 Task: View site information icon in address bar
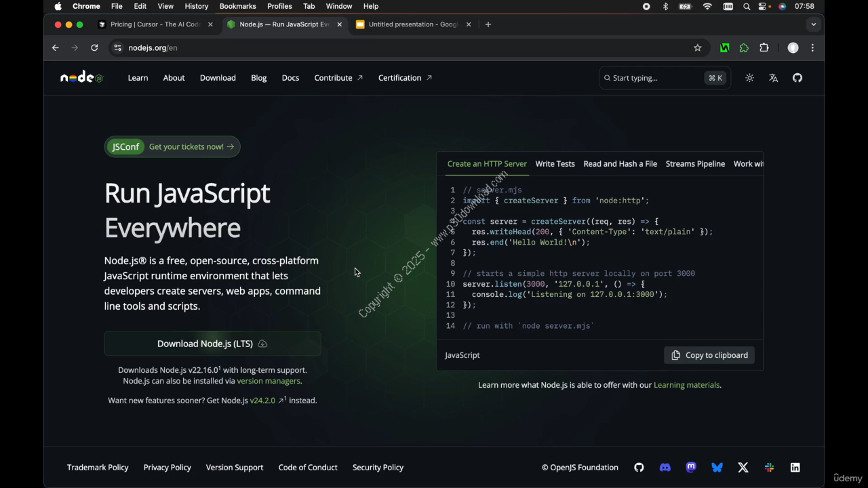117,48
